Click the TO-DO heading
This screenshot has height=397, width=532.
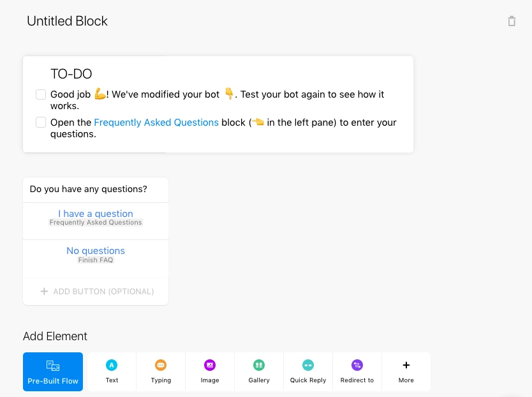pos(71,74)
